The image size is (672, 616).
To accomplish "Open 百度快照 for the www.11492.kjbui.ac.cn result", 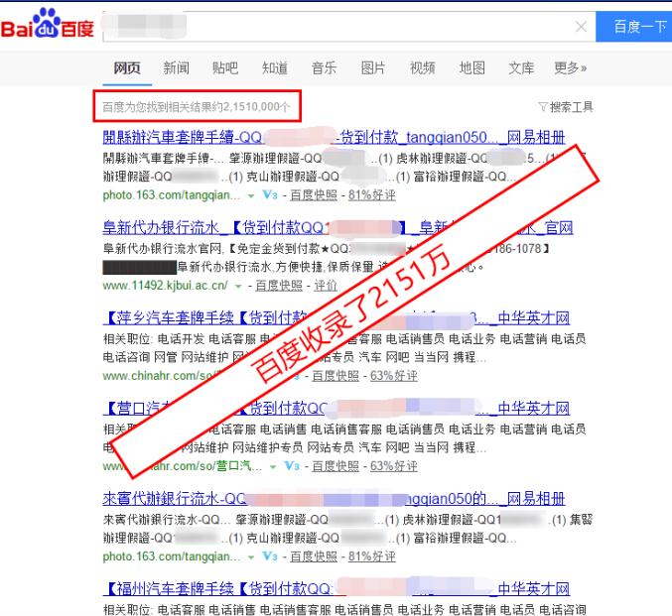I will tap(279, 286).
